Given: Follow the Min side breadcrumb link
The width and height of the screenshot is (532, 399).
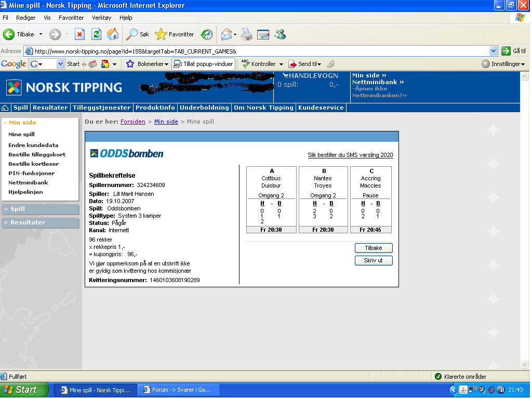Looking at the screenshot, I should point(166,122).
